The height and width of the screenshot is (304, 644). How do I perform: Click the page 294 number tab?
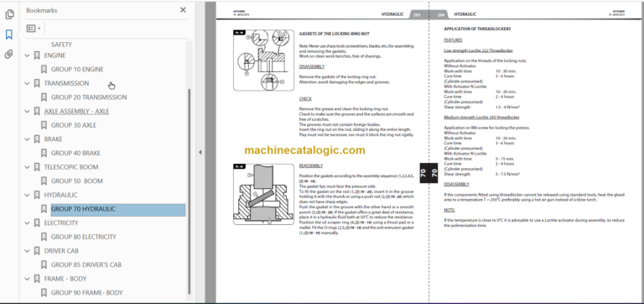click(x=441, y=14)
